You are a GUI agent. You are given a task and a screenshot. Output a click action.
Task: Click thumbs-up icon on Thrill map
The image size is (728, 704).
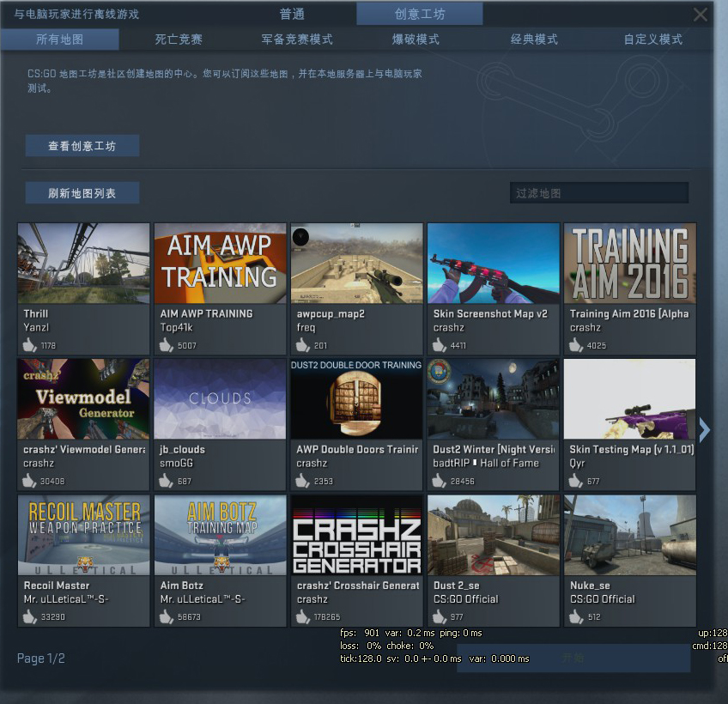(30, 345)
